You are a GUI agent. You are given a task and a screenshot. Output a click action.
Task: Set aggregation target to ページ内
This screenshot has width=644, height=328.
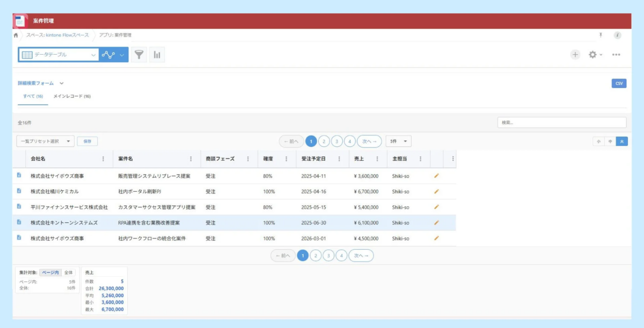coord(50,273)
